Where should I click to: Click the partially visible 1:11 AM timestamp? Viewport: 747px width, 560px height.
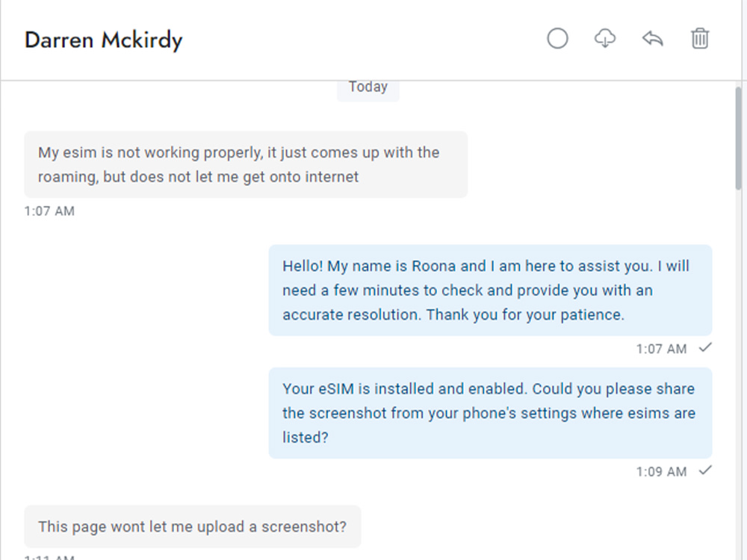pos(49,557)
